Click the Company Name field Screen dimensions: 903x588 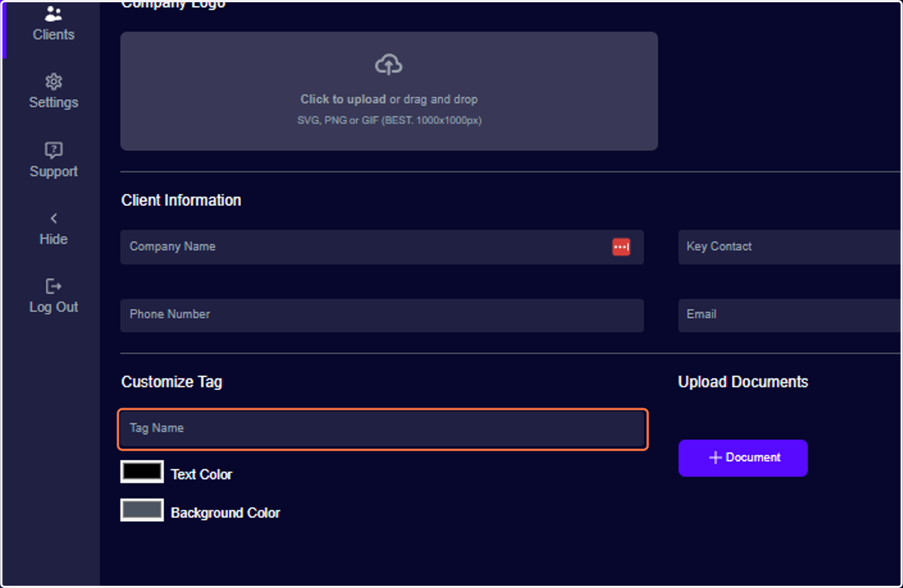[382, 247]
